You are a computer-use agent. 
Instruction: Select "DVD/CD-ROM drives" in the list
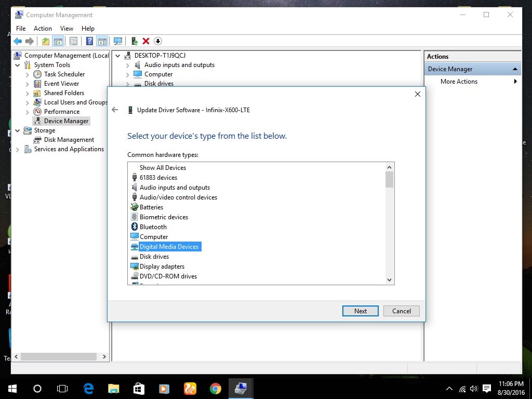pyautogui.click(x=168, y=276)
